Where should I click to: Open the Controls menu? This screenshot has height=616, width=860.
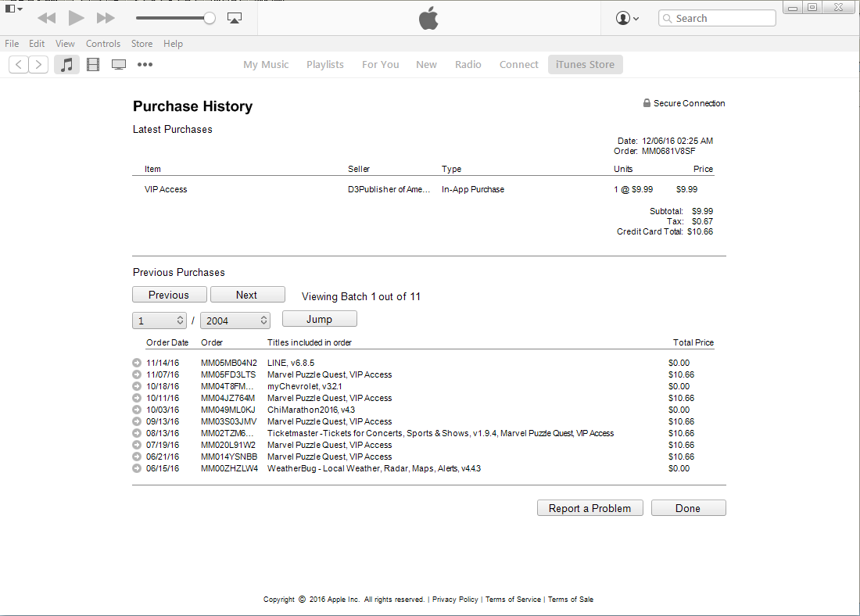[x=103, y=44]
